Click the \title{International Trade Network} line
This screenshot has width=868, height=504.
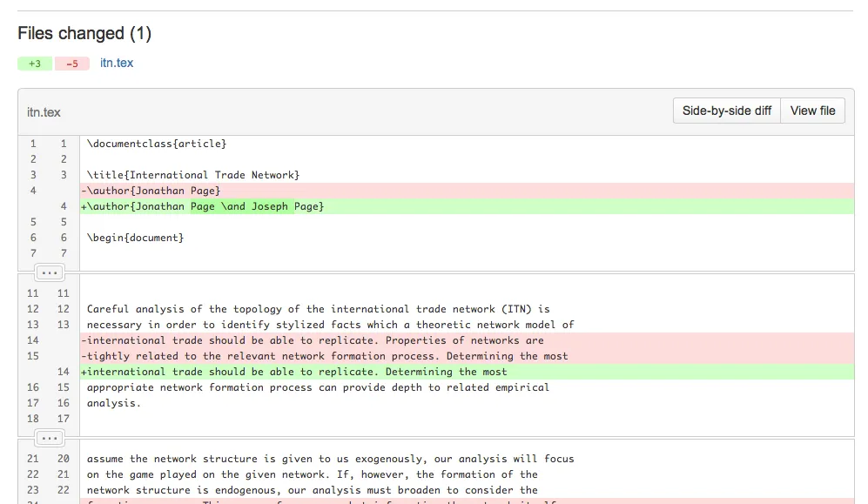(x=192, y=175)
